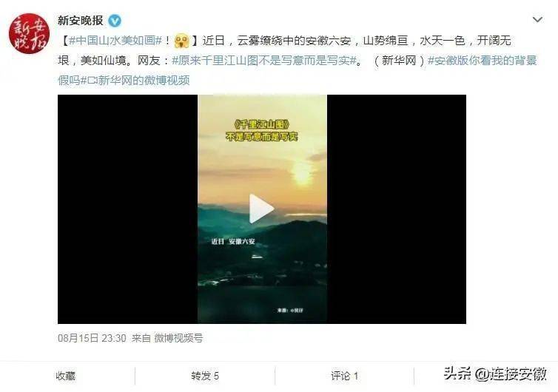Viewport: 558px width, 392px height.
Task: Open the 评论 1 tab
Action: coord(344,376)
